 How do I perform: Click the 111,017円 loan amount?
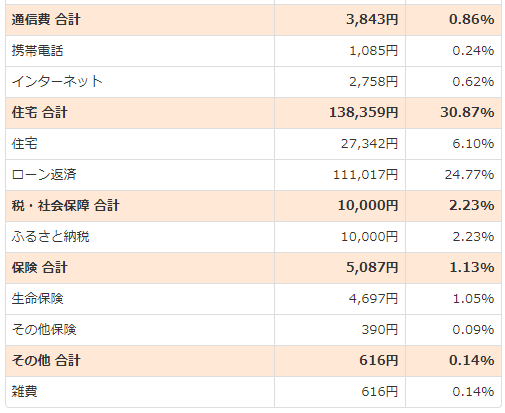[366, 175]
